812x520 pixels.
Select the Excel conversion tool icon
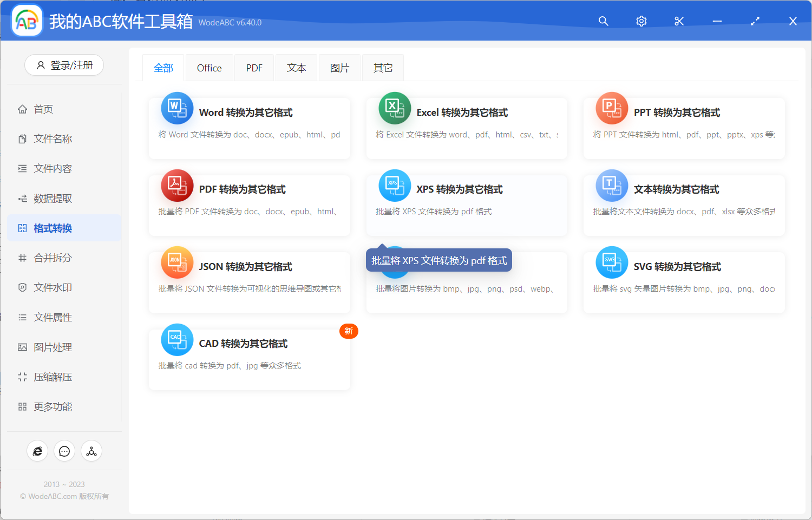(x=395, y=108)
